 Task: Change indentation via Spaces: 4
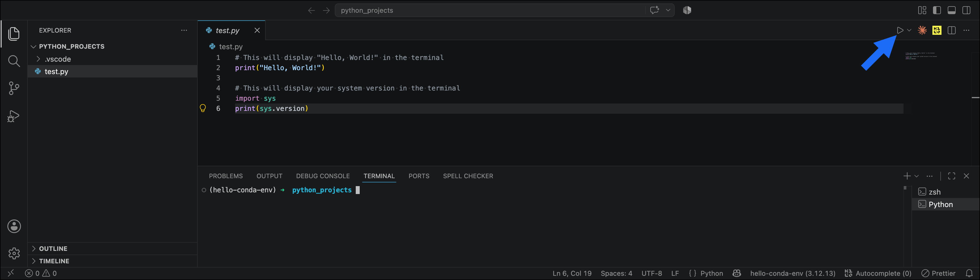616,273
